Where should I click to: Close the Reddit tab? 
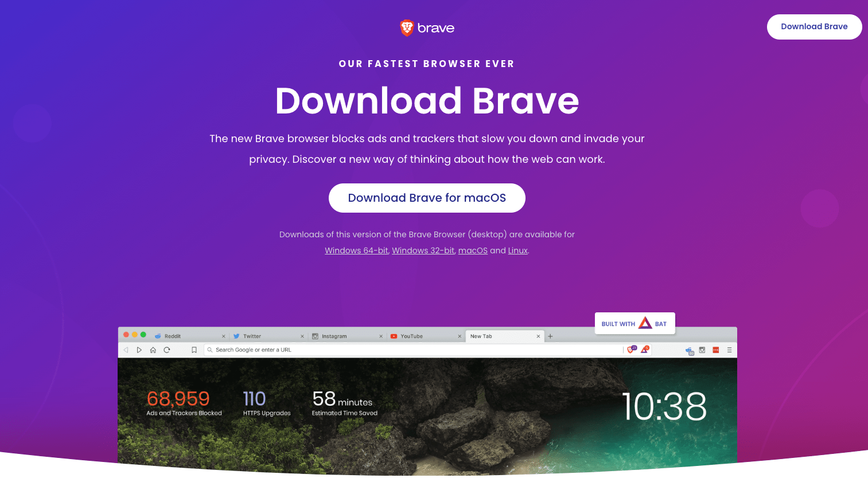[x=224, y=336]
